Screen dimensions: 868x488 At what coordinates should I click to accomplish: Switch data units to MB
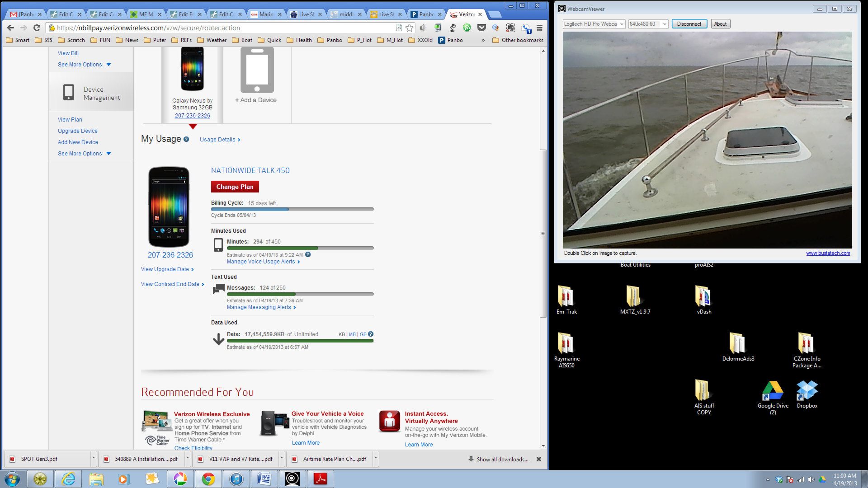pos(352,334)
